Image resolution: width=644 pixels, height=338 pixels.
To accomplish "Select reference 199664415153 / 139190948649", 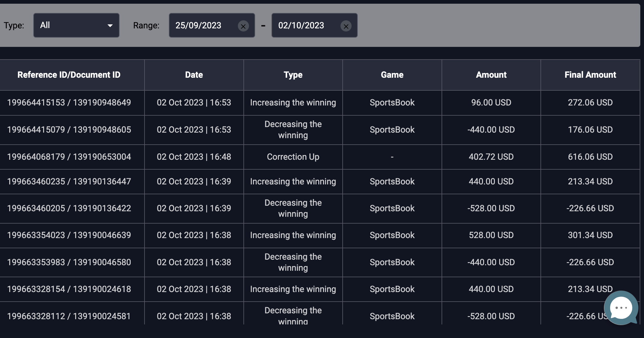I will 69,102.
